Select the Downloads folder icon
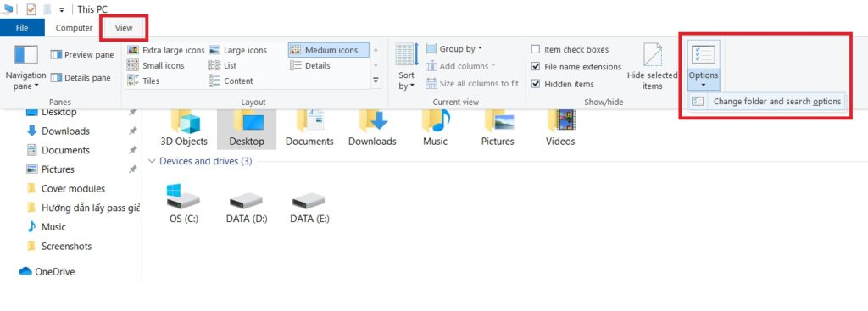868x311 pixels. (372, 129)
